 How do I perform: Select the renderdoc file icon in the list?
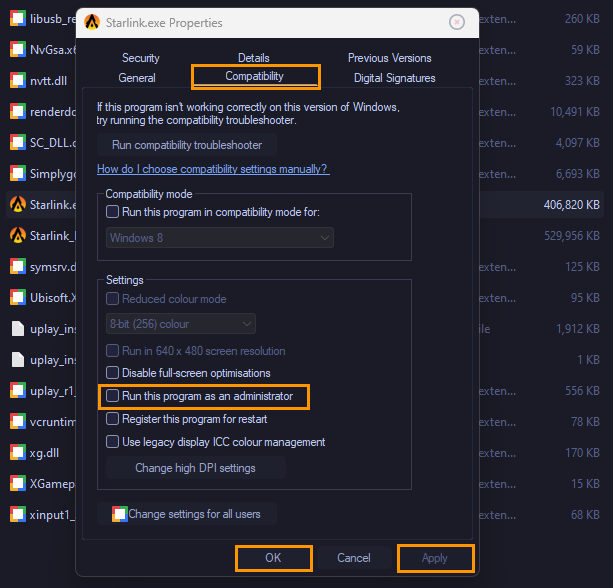point(18,111)
